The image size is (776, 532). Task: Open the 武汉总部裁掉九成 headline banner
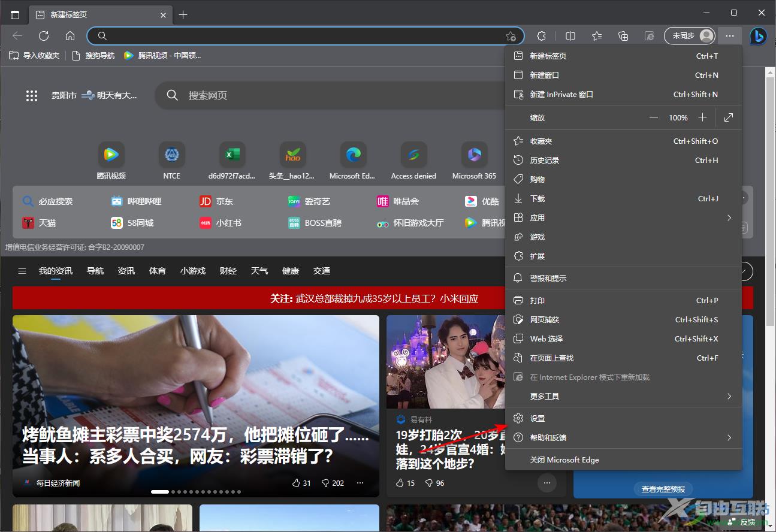pyautogui.click(x=375, y=298)
